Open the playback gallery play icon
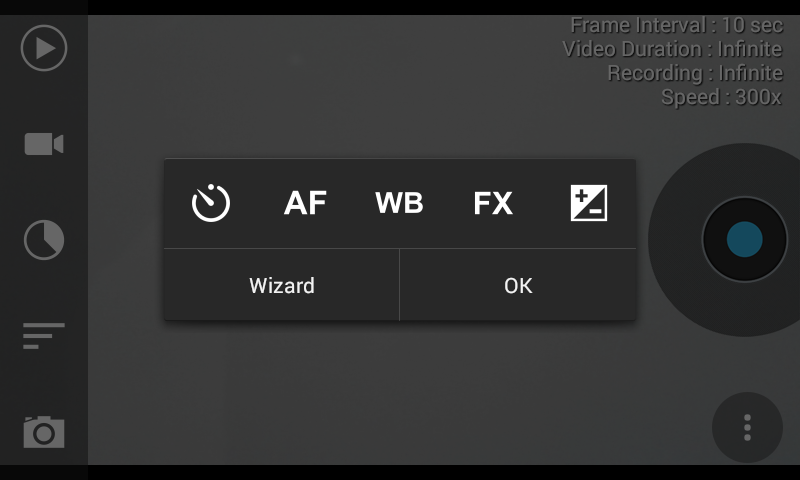The height and width of the screenshot is (480, 800). coord(44,48)
